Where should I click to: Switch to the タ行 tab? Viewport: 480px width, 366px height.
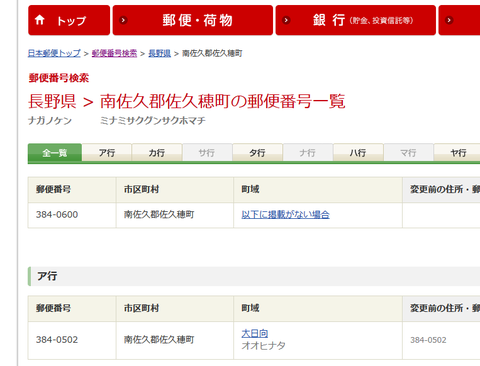click(x=257, y=153)
